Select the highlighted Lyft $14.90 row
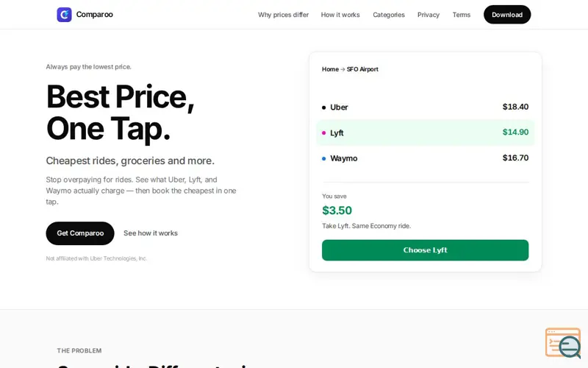588x368 pixels. pyautogui.click(x=426, y=132)
